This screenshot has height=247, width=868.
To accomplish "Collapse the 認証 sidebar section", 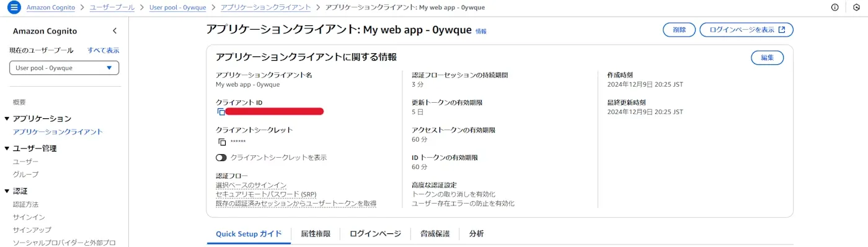I will pos(7,191).
